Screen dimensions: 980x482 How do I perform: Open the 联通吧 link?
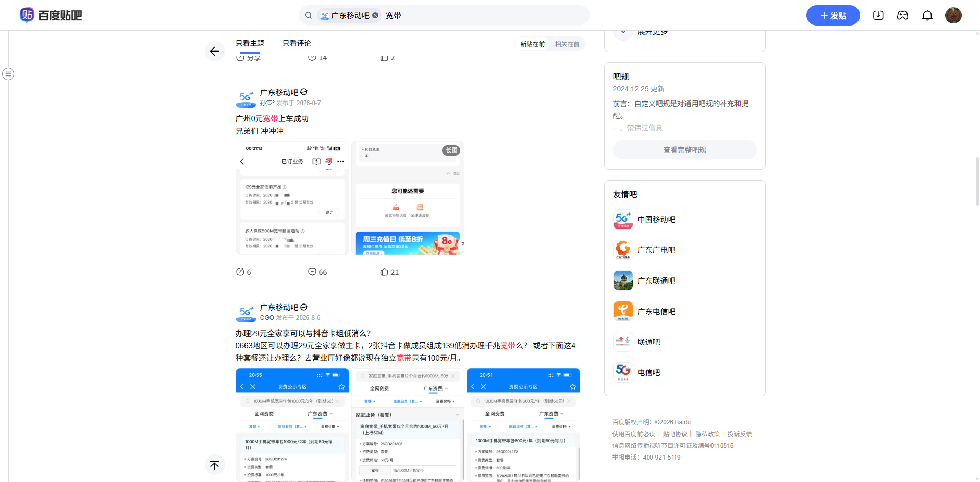pos(649,342)
